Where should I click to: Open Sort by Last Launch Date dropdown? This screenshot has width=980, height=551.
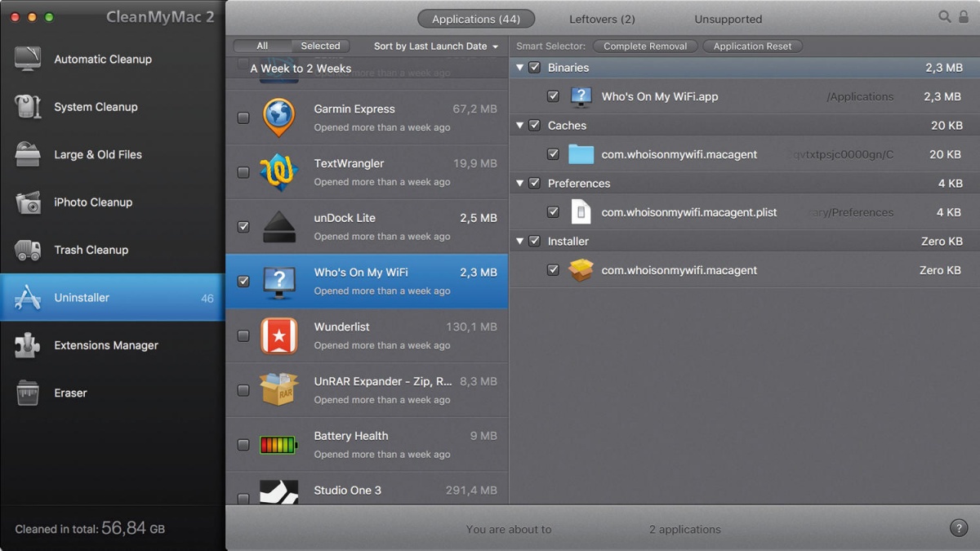[x=436, y=47]
